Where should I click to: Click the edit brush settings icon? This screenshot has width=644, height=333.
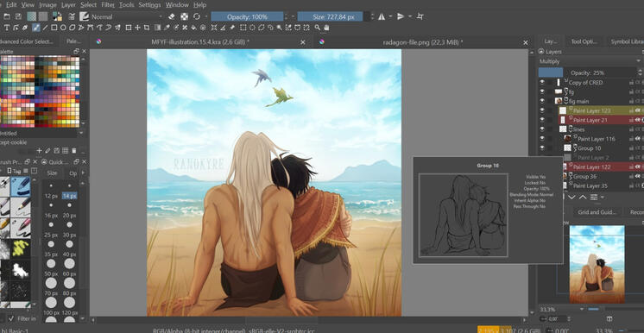click(72, 16)
